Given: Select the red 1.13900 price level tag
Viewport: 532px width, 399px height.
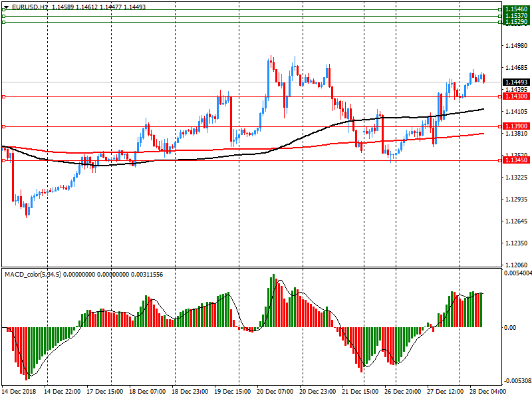Looking at the screenshot, I should [515, 126].
